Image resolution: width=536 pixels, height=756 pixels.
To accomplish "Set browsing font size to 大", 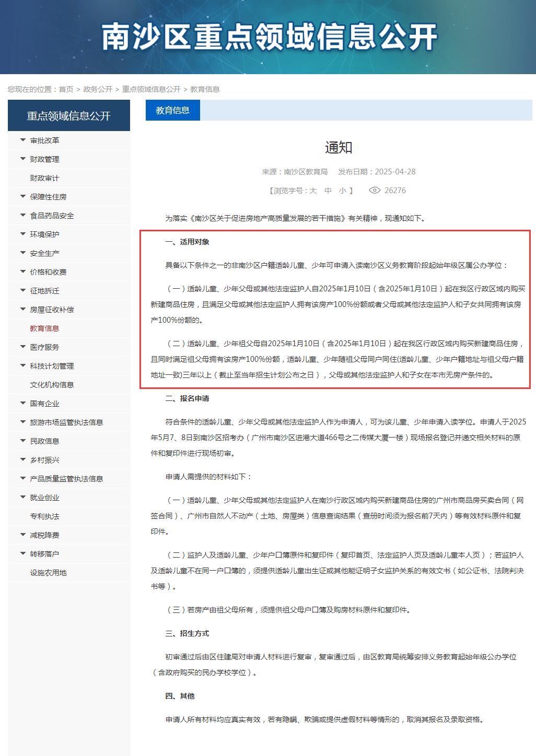I will click(313, 191).
